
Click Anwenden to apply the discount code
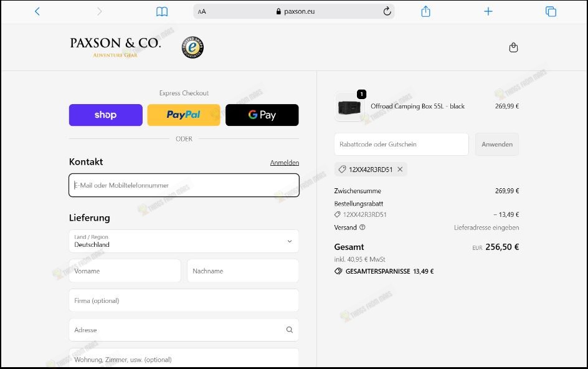pyautogui.click(x=496, y=144)
